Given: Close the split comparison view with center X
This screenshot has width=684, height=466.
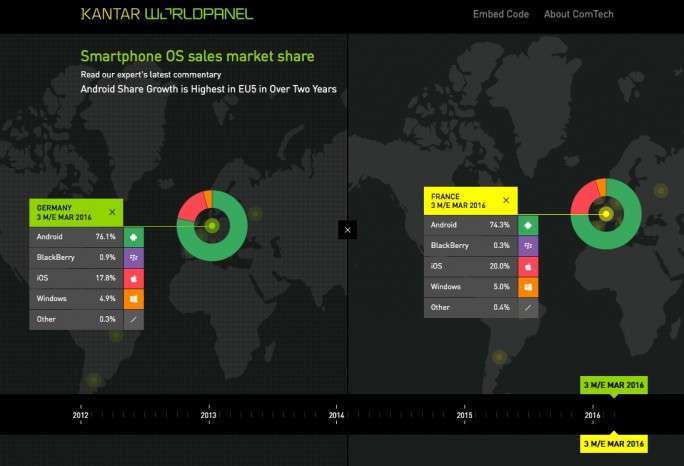Looking at the screenshot, I should point(347,230).
